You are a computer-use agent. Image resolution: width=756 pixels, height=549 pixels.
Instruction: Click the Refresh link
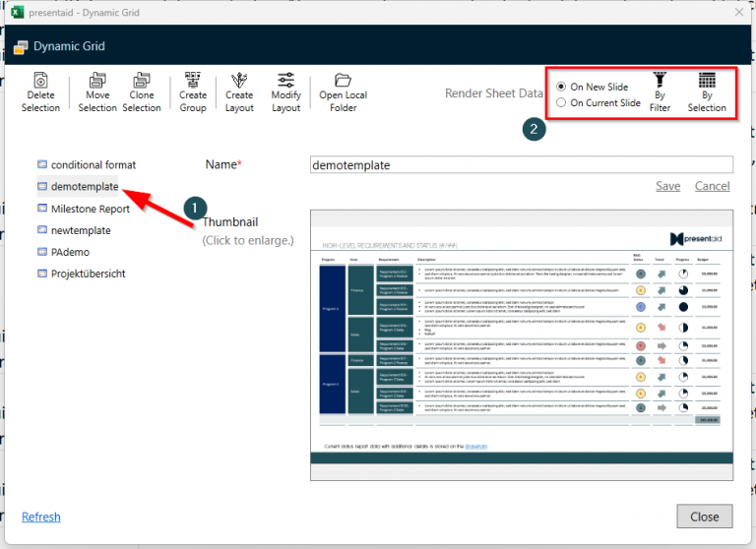coord(40,517)
